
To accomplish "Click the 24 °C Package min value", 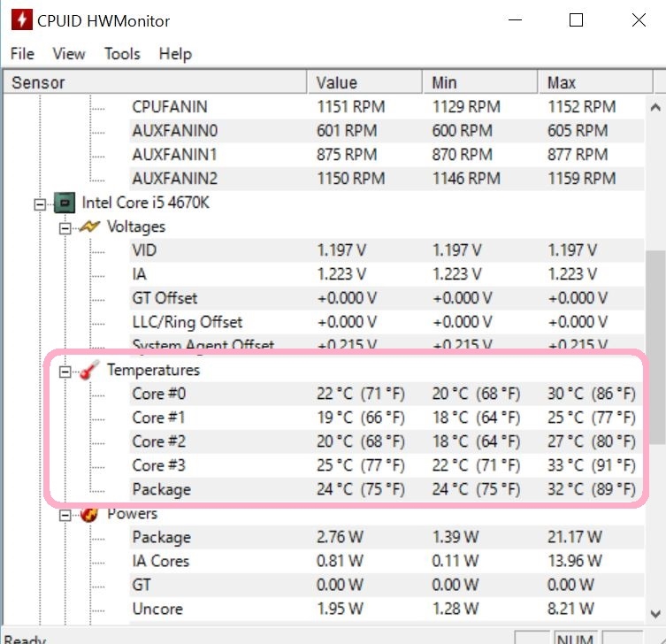I will (476, 489).
